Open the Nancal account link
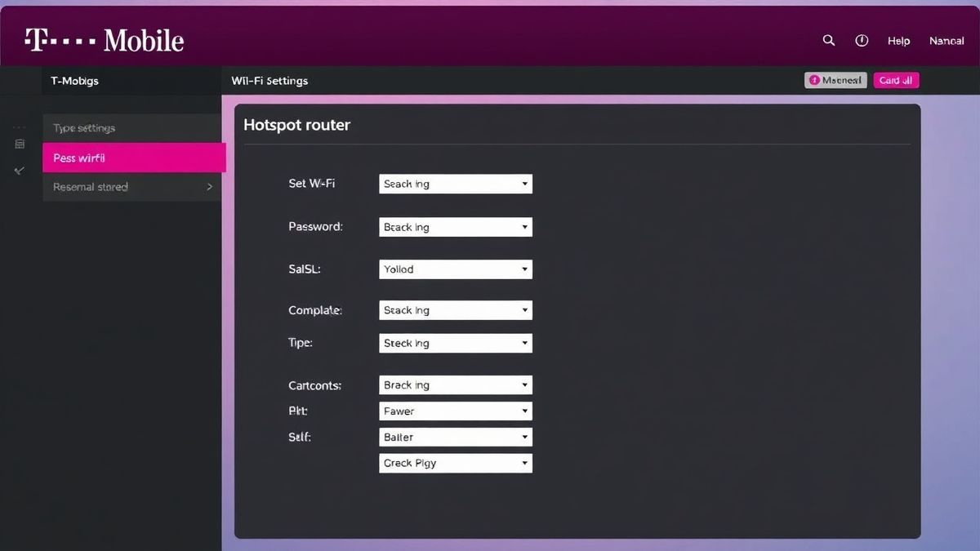Image resolution: width=980 pixels, height=551 pixels. 947,41
